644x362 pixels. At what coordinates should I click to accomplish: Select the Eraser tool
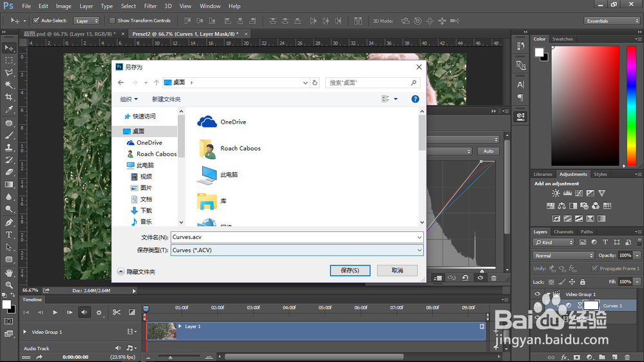click(8, 172)
